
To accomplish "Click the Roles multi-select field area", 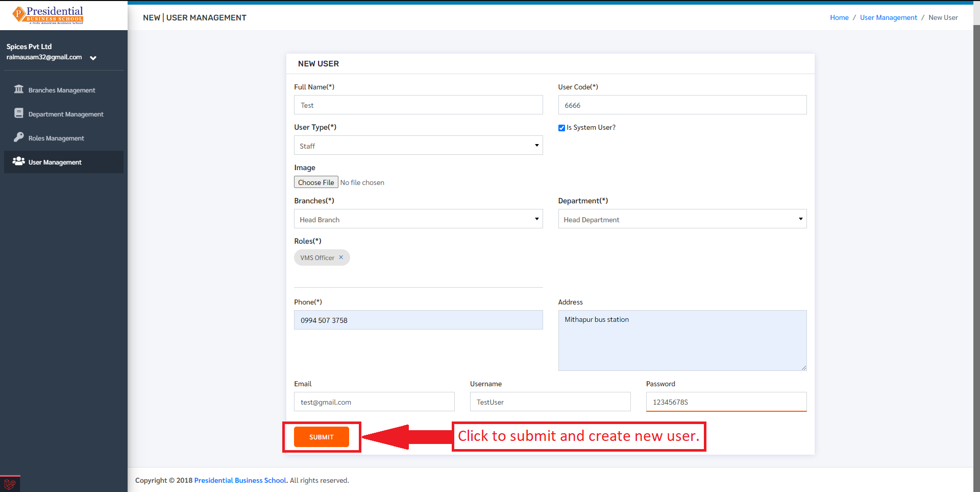I will pos(418,268).
